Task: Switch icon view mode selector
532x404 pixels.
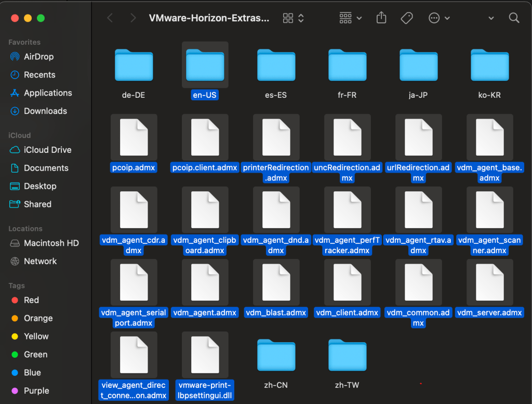Action: 294,18
